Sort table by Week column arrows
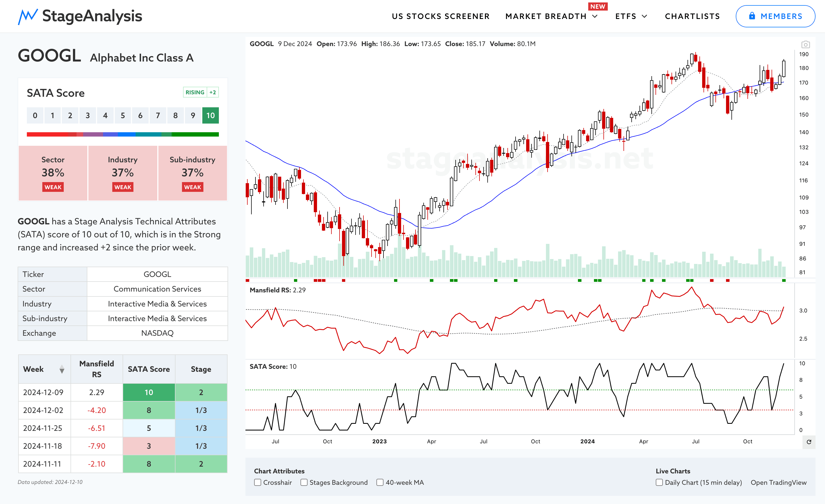This screenshot has width=825, height=504. click(x=62, y=369)
